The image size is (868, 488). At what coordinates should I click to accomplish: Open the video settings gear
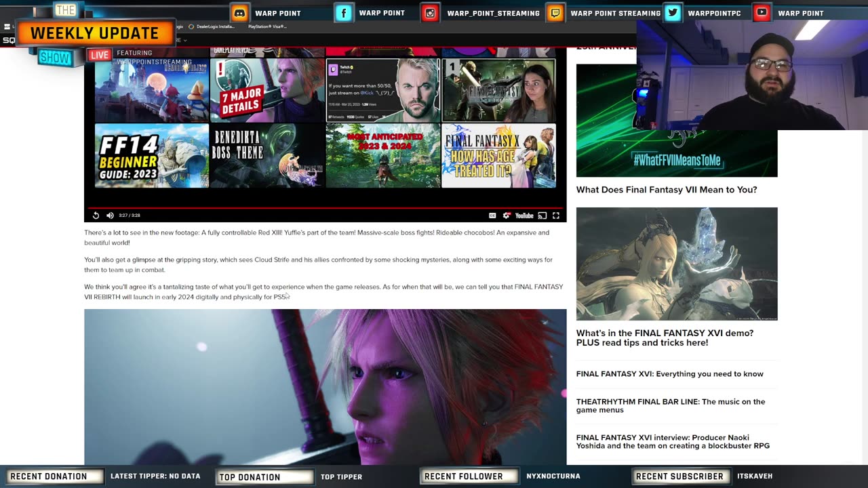click(x=507, y=216)
